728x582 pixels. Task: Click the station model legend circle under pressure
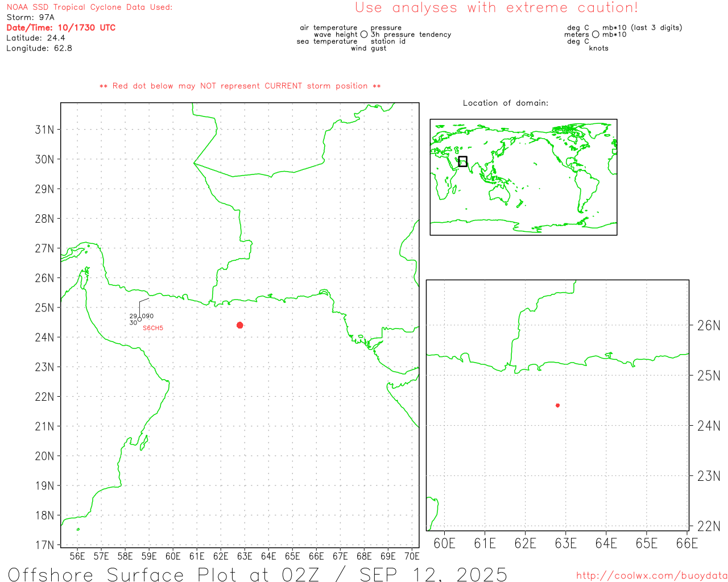point(364,35)
